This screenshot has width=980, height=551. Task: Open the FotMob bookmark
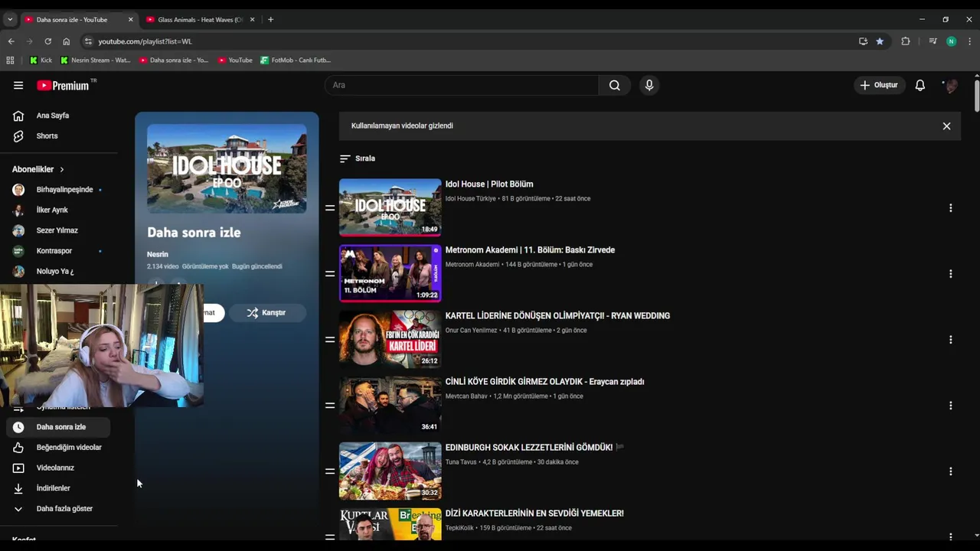tap(296, 60)
